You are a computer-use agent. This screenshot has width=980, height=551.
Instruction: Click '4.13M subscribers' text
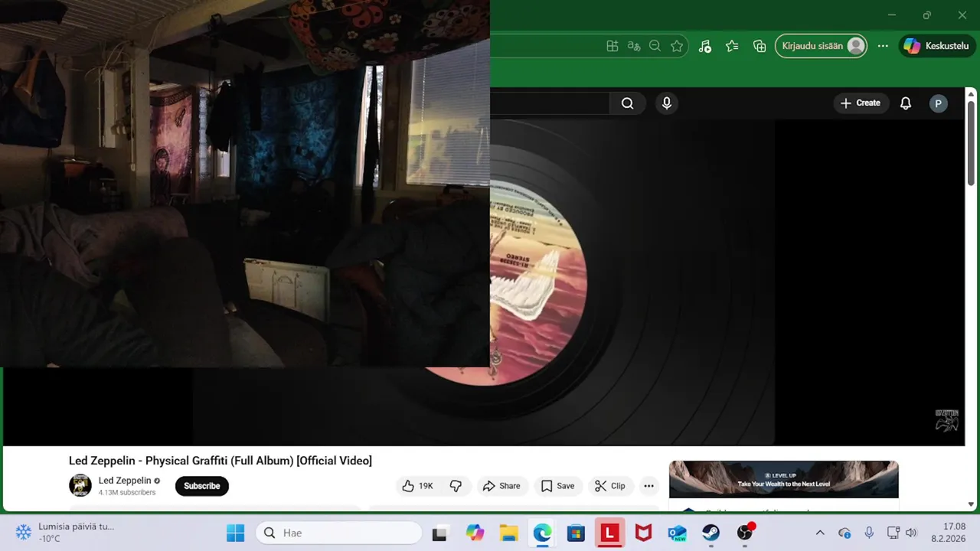pyautogui.click(x=127, y=493)
